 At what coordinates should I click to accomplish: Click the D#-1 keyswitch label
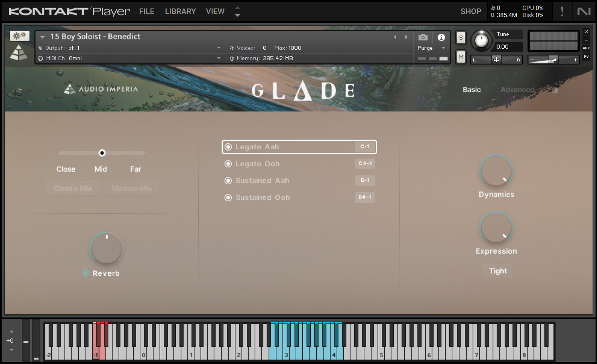[365, 197]
